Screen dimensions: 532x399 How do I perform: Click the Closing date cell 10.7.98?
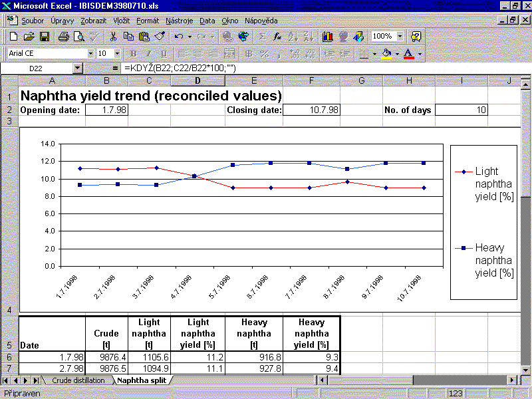(x=311, y=110)
